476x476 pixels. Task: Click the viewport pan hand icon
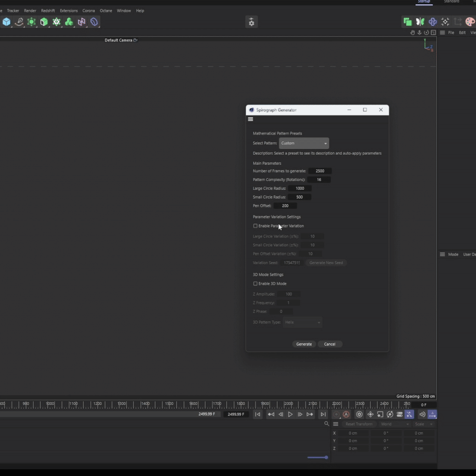click(x=412, y=33)
